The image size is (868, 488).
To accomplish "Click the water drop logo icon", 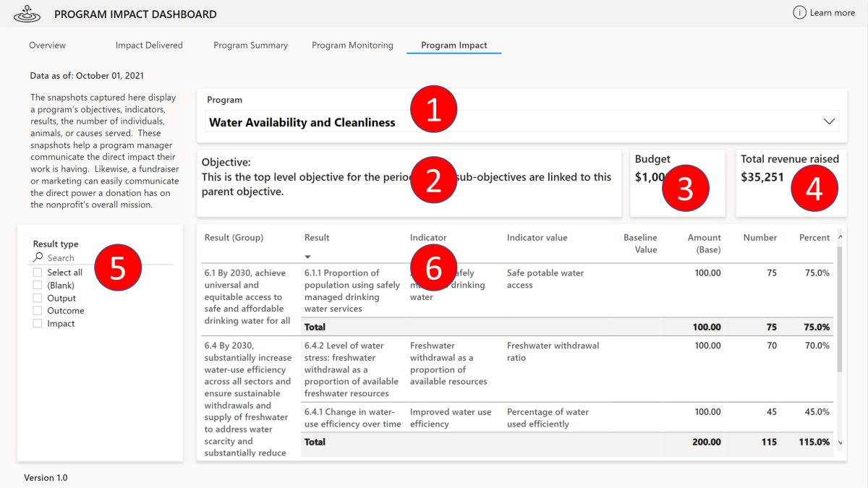I will [x=27, y=13].
